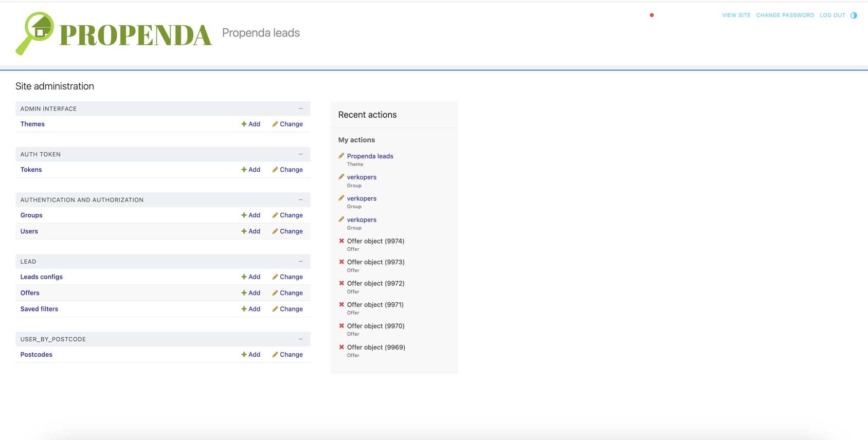868x440 pixels.
Task: Click the plus Add icon for Themes
Action: (244, 124)
